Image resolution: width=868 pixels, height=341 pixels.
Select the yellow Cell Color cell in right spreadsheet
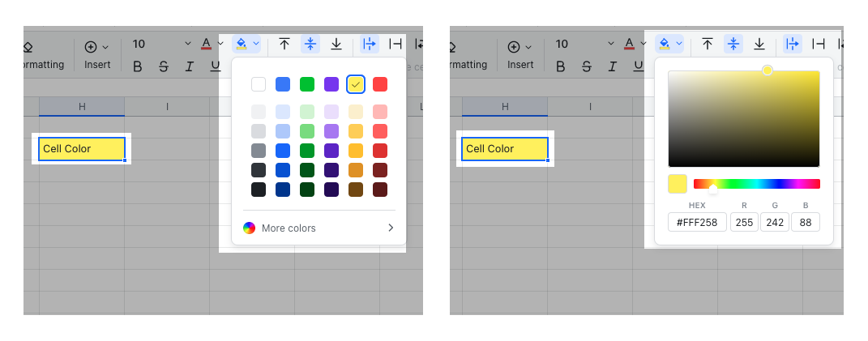click(504, 149)
